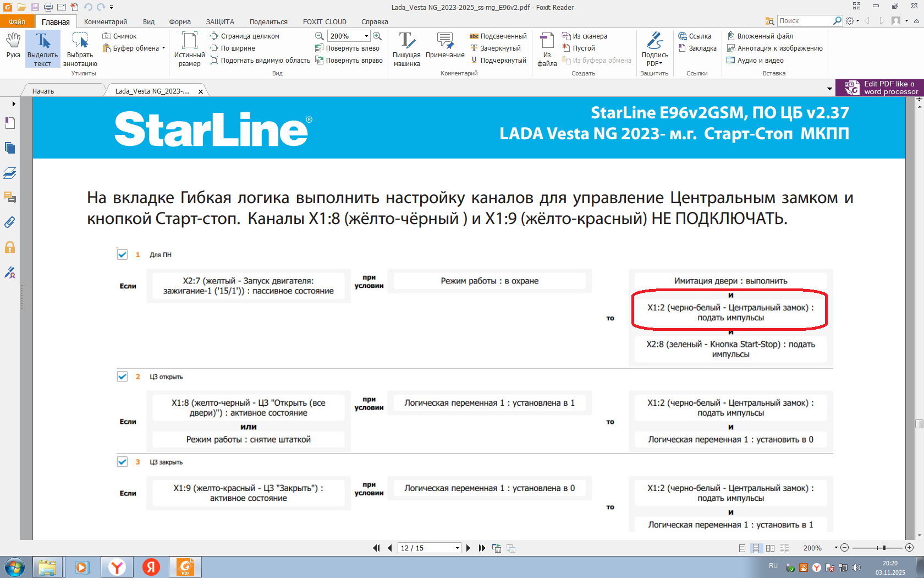Activate the Typewriter (Пишущая машинка) tool
Viewport: 924px width, 578px height.
tap(406, 48)
